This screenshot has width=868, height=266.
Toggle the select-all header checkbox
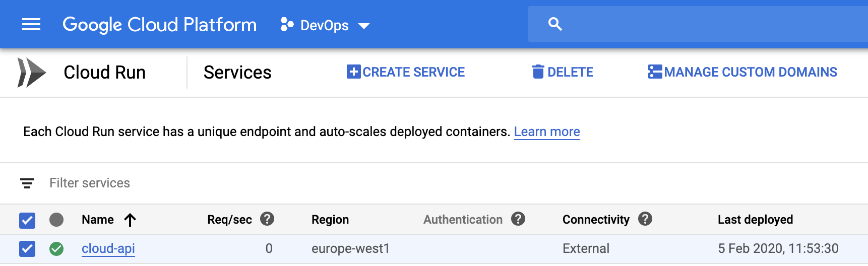tap(27, 220)
